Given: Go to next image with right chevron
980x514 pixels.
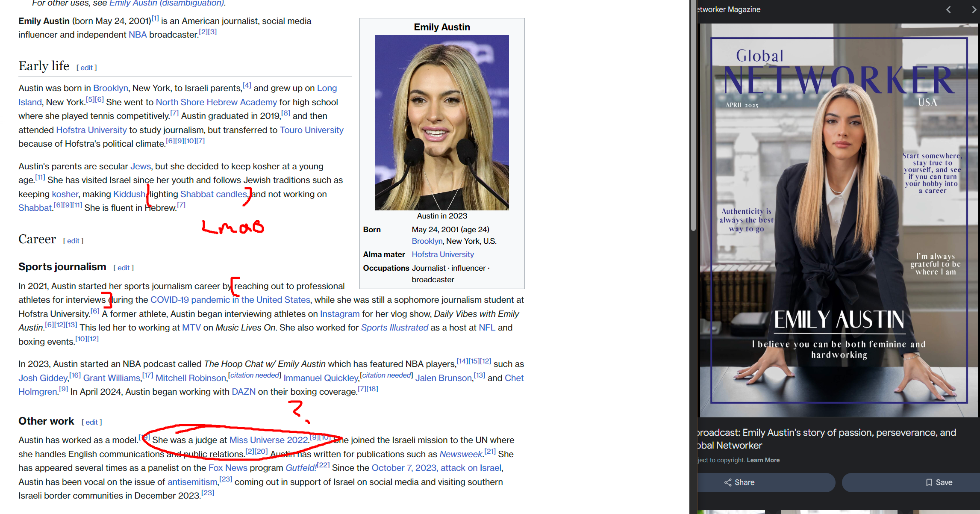Looking at the screenshot, I should (974, 9).
